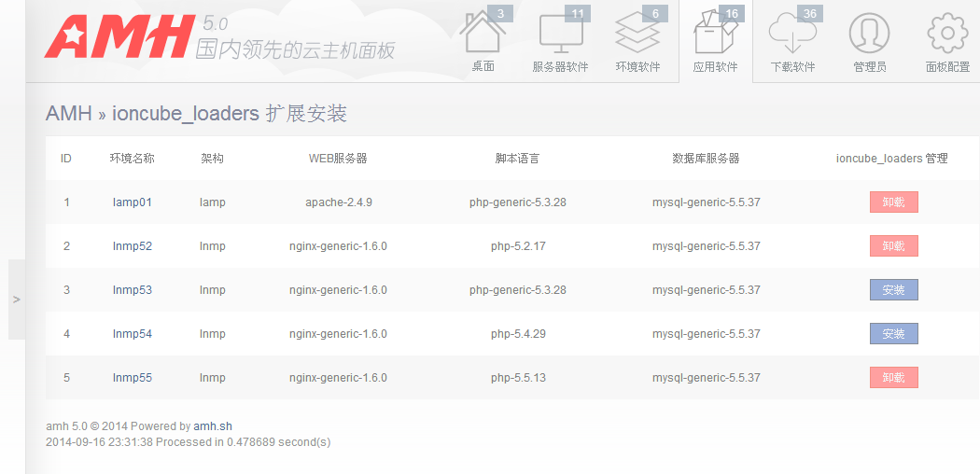Open 面板配置 gear icon
The image size is (980, 474).
pyautogui.click(x=947, y=35)
